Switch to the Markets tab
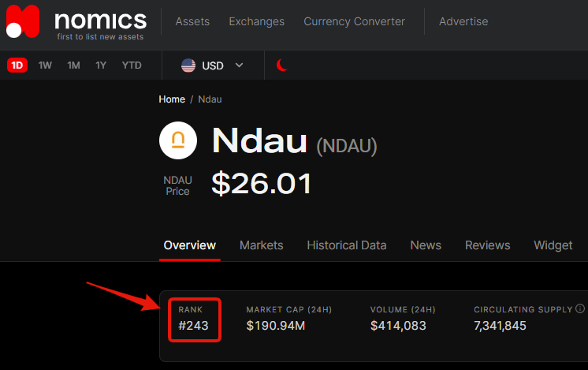Viewport: 588px width, 370px height. click(x=262, y=245)
